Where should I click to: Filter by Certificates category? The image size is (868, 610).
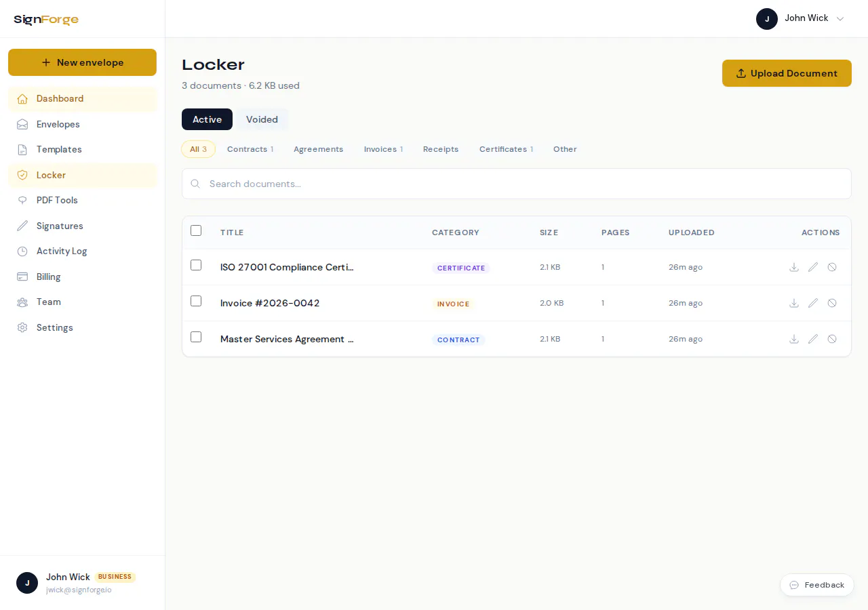click(x=506, y=149)
